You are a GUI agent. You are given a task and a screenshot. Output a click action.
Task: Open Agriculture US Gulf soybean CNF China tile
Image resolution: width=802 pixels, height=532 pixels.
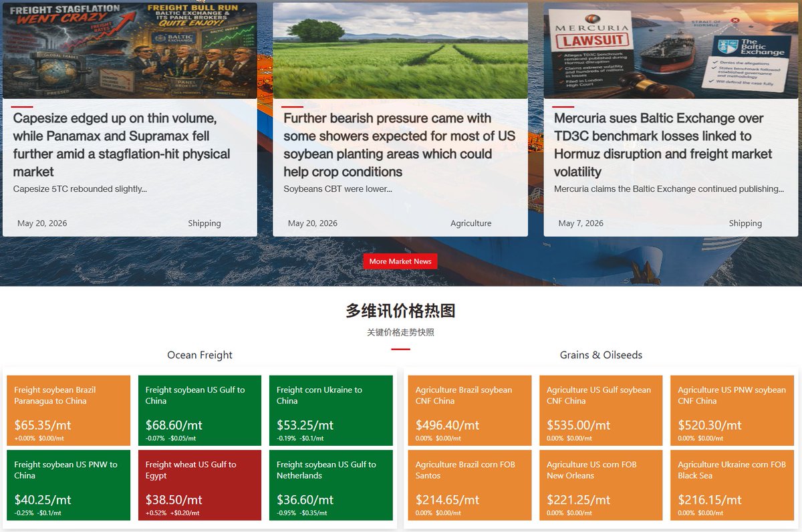[x=601, y=410]
